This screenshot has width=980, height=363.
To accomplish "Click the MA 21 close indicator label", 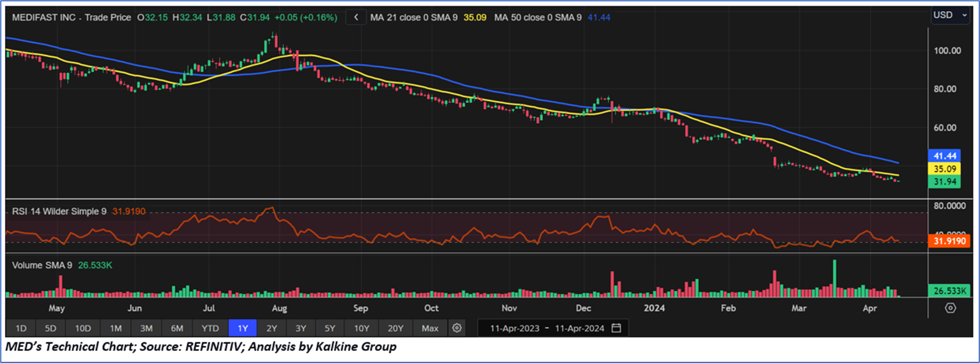I will pyautogui.click(x=414, y=18).
